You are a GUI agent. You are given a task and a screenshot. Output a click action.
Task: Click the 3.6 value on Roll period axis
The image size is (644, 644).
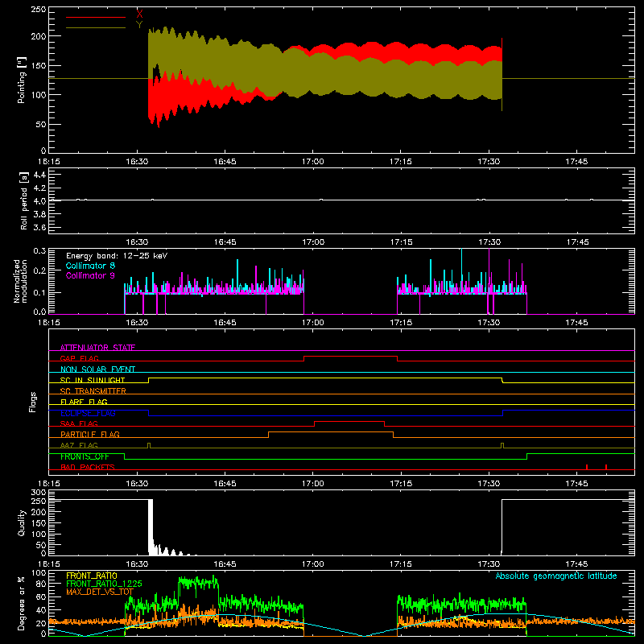(x=39, y=227)
